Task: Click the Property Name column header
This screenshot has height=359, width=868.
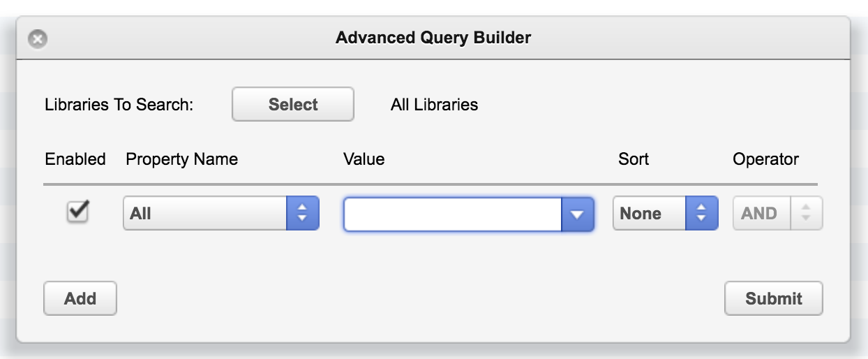Action: tap(181, 159)
